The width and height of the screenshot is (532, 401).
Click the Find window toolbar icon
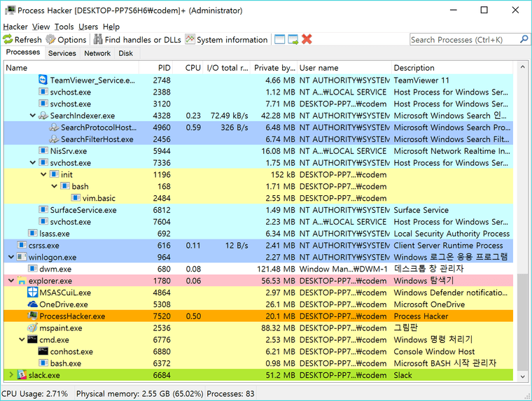280,40
